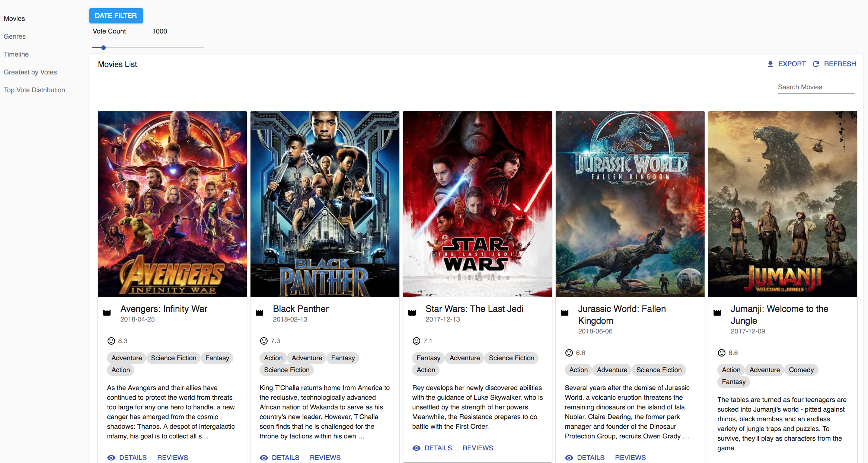
Task: Click the Jumanji movie poster
Action: tap(782, 204)
